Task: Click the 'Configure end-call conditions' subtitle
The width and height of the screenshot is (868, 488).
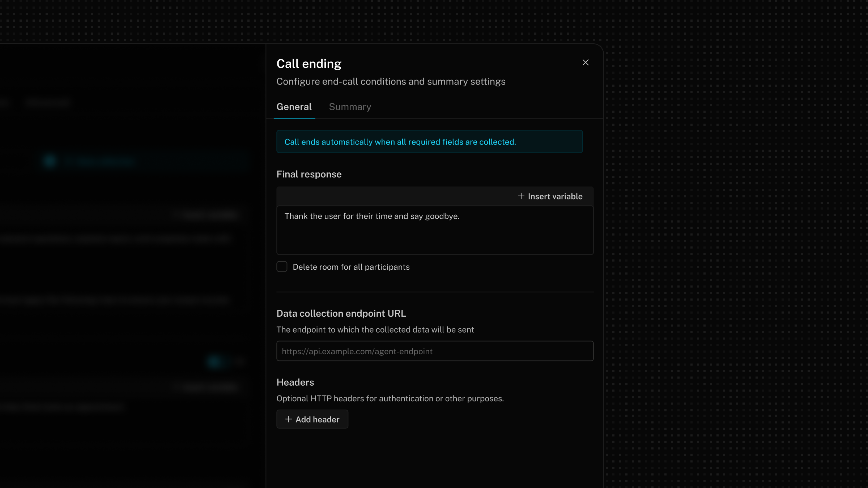Action: pos(391,82)
